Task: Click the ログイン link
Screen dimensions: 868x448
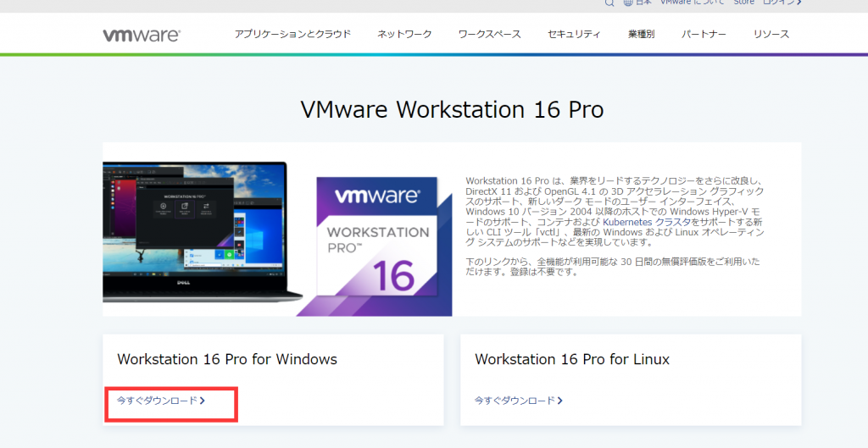Action: coord(781,3)
